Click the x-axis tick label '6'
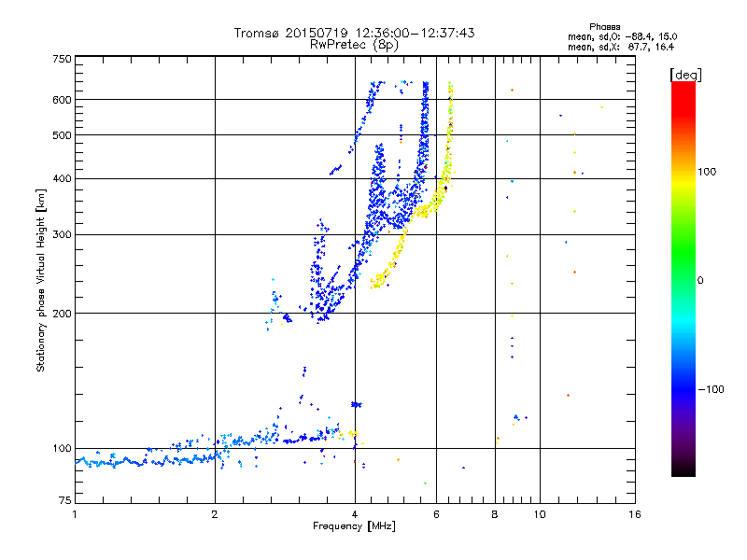 436,514
